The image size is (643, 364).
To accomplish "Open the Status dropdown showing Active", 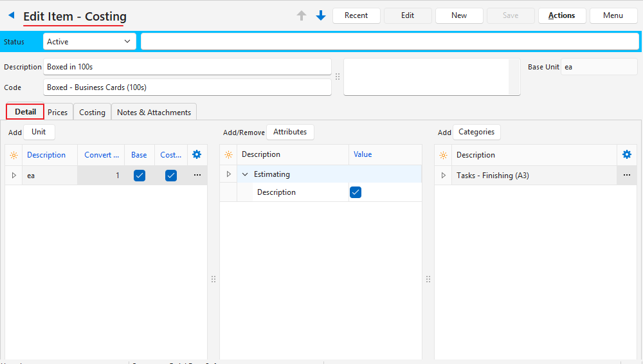I will (x=89, y=42).
